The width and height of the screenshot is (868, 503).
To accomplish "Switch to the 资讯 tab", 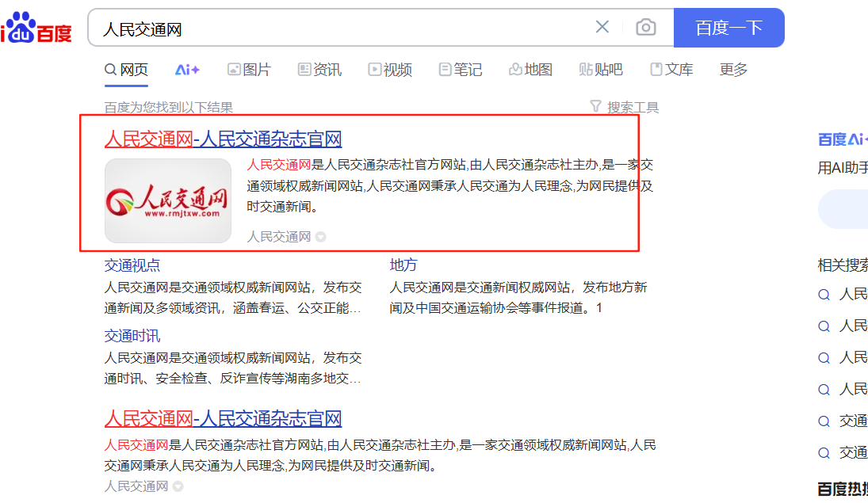I will (x=320, y=70).
